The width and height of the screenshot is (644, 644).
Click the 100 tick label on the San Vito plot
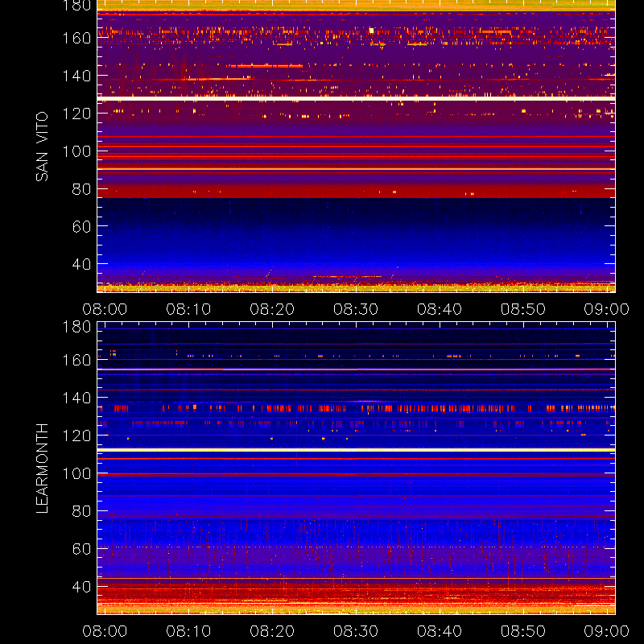76,151
